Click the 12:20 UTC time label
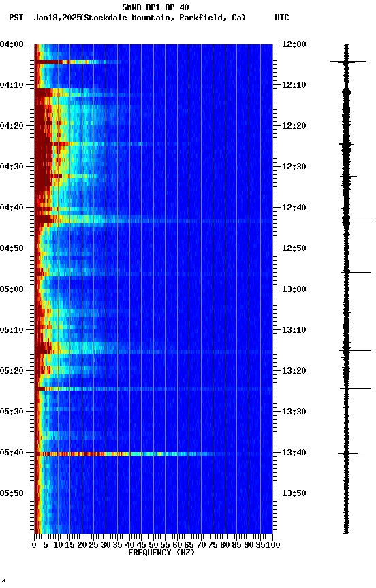 294,126
